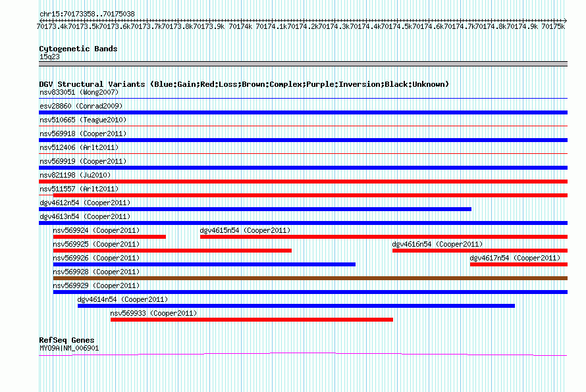Open the dgv4612n54 (Cooper2011) label

coord(85,203)
